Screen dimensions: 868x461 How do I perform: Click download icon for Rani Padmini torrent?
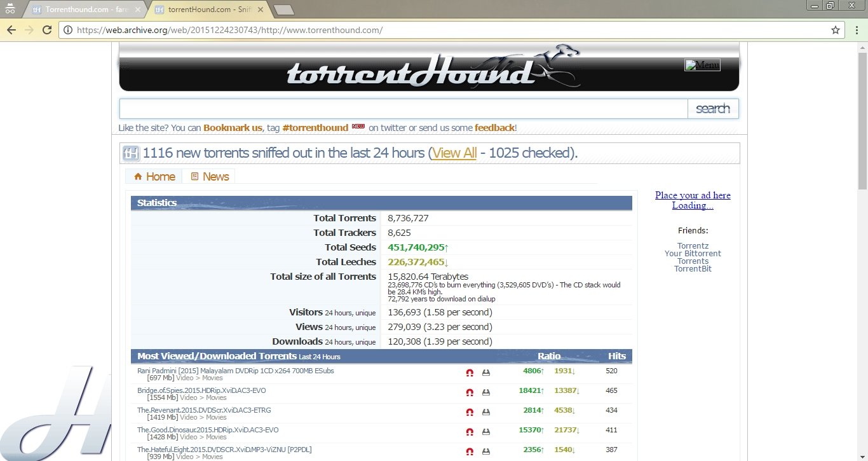tap(486, 373)
